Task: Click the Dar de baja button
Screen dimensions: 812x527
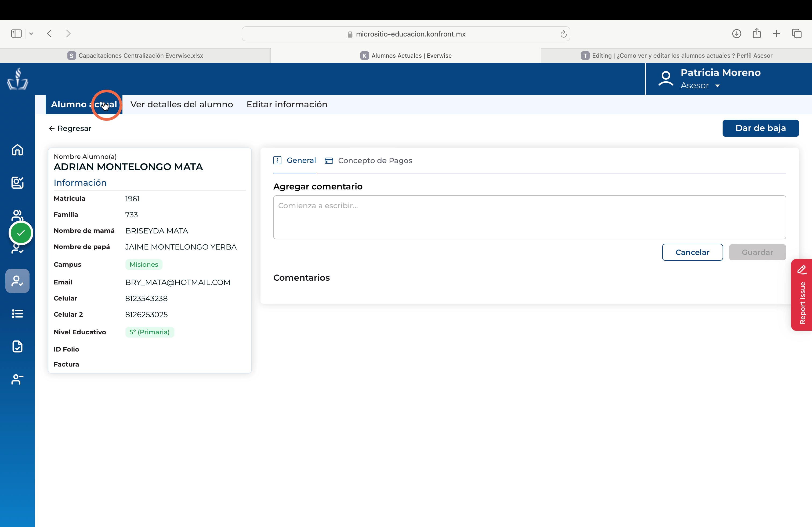Action: pos(760,128)
